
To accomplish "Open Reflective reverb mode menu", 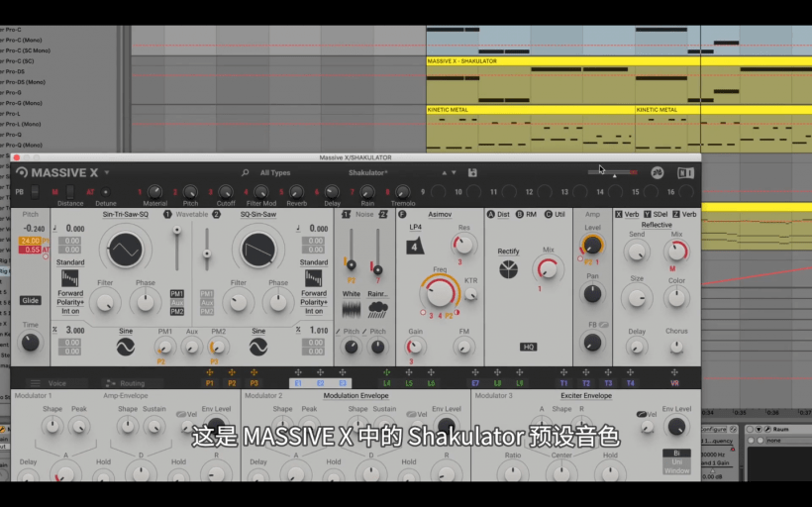I will click(x=657, y=225).
